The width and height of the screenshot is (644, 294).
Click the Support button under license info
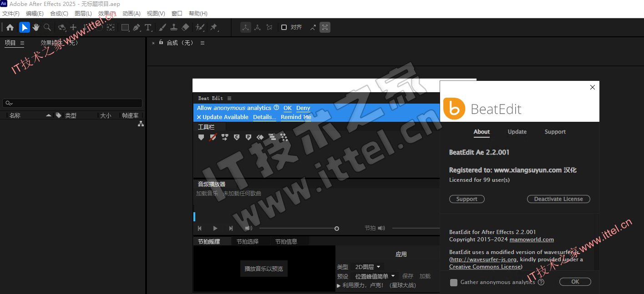coord(467,199)
